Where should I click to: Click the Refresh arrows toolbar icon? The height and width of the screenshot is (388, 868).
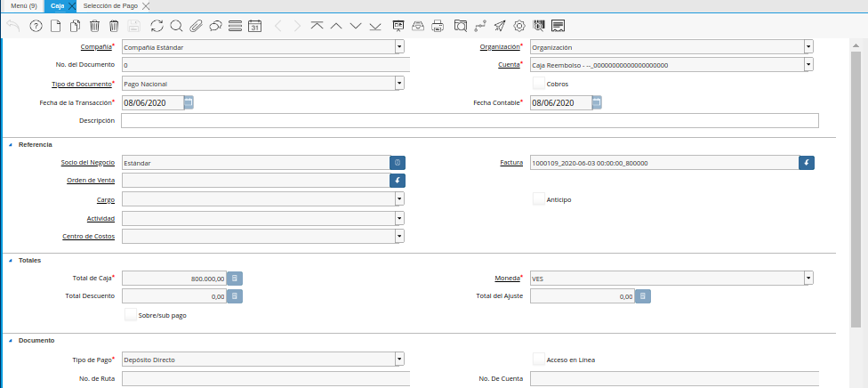coord(157,26)
